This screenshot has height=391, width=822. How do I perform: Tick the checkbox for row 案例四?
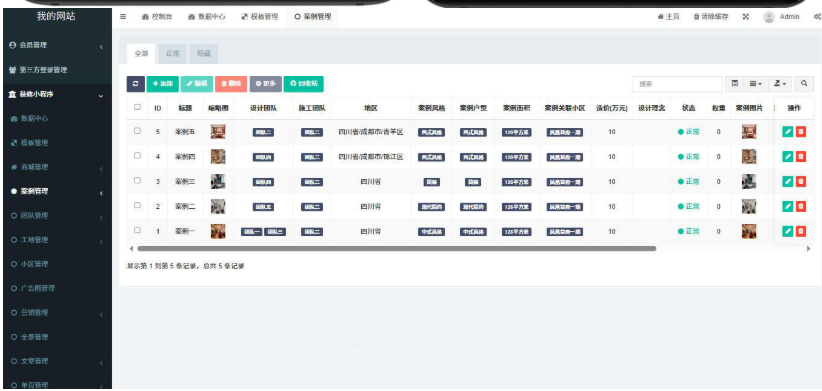point(137,156)
